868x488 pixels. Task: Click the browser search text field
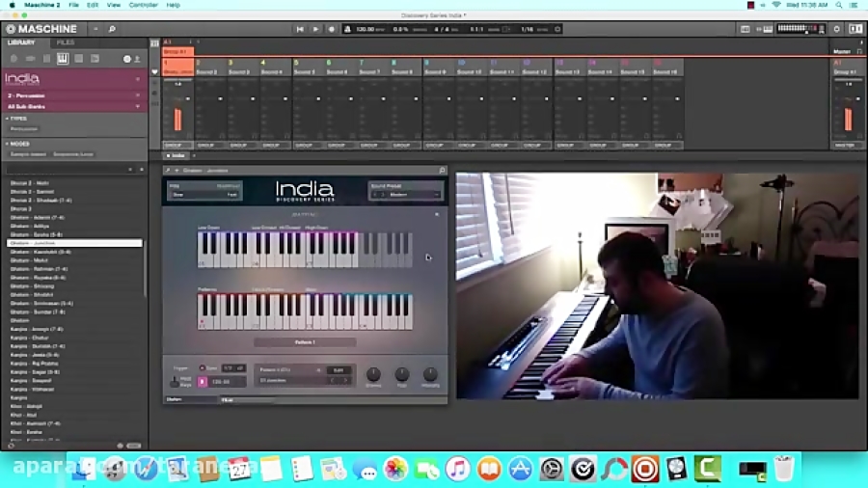(x=67, y=170)
